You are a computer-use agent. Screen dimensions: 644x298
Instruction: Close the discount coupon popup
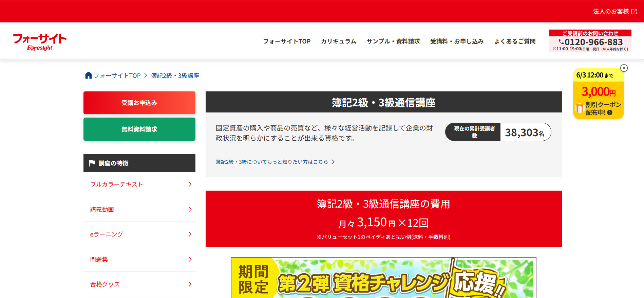click(624, 68)
